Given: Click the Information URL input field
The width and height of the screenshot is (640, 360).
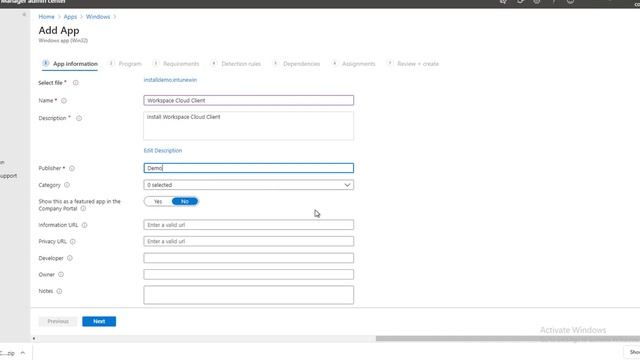Looking at the screenshot, I should [x=249, y=225].
